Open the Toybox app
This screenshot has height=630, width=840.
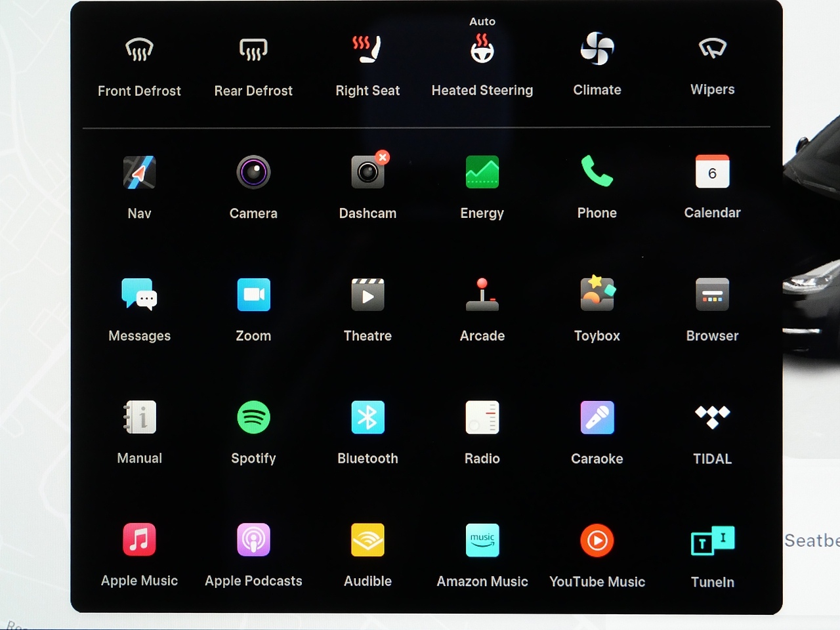coord(597,294)
